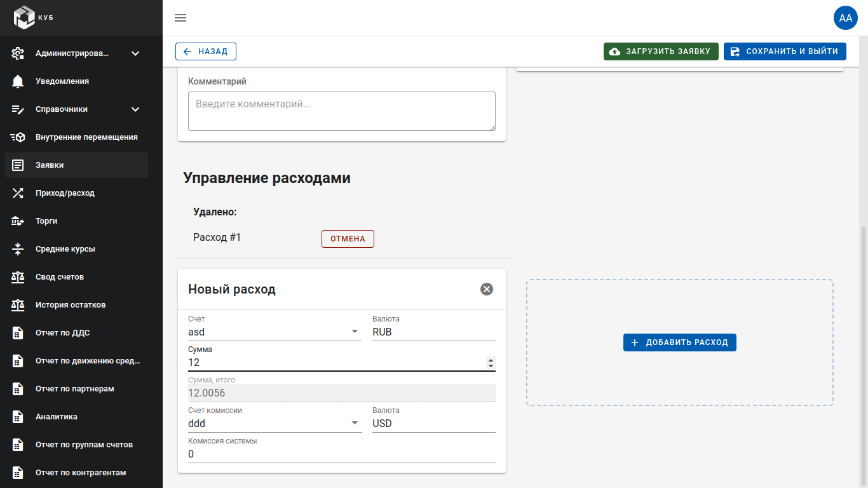Navigate to Торги
Screen dimensions: 868x488
coord(76,221)
